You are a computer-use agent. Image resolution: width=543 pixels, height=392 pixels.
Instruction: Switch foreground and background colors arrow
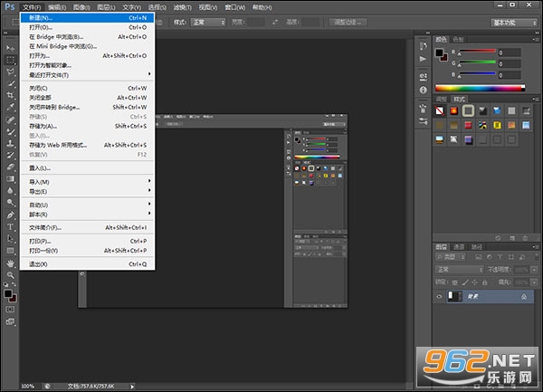pyautogui.click(x=14, y=284)
